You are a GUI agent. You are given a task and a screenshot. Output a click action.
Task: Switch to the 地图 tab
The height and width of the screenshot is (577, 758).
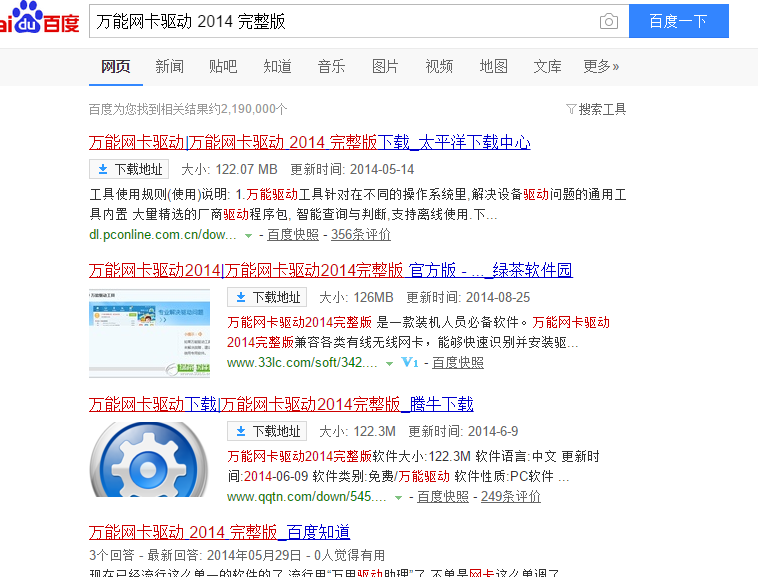pyautogui.click(x=493, y=66)
